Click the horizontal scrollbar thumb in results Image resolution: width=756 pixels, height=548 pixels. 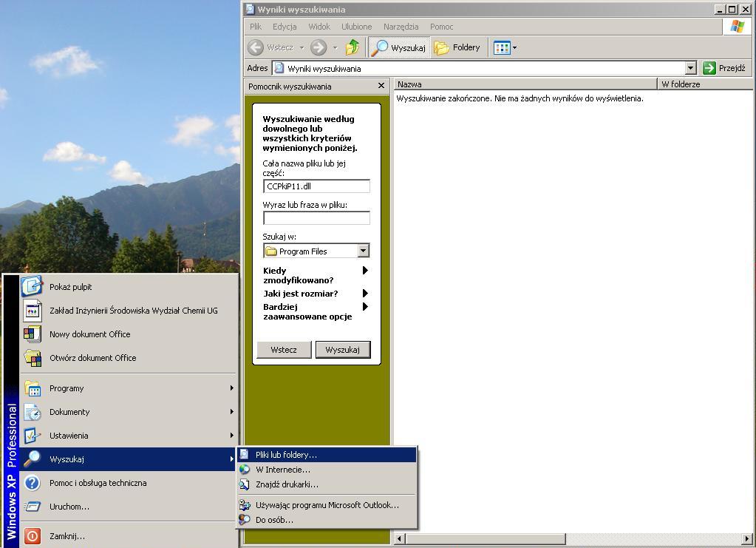click(x=485, y=538)
